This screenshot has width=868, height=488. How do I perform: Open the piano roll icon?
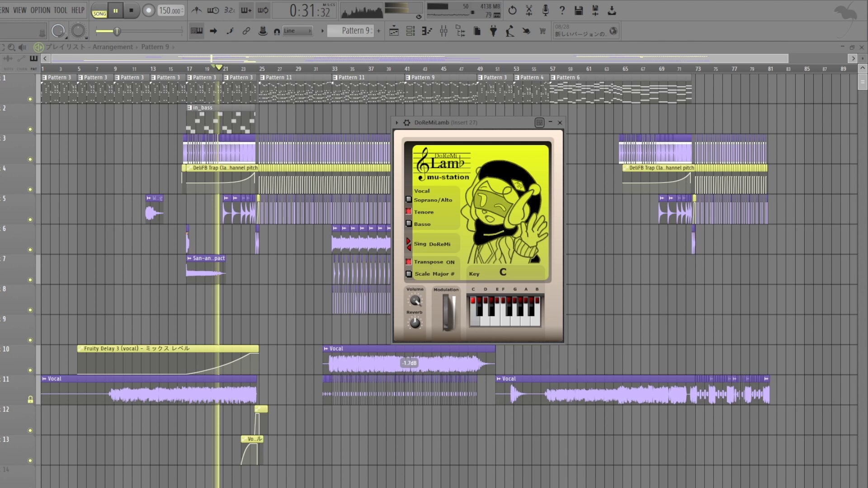coord(427,31)
